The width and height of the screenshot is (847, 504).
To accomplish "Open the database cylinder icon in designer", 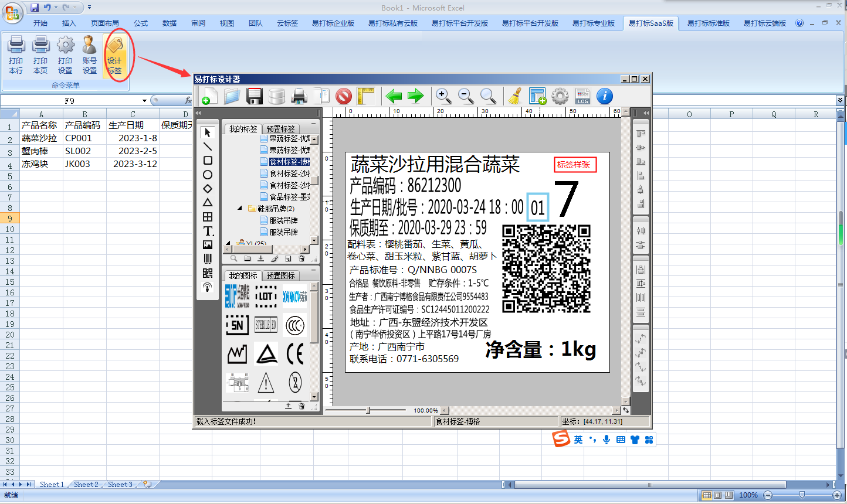I will [276, 96].
